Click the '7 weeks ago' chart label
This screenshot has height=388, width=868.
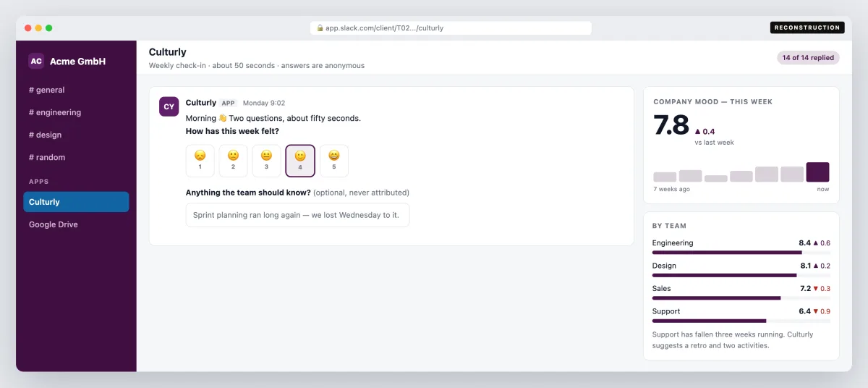[671, 189]
